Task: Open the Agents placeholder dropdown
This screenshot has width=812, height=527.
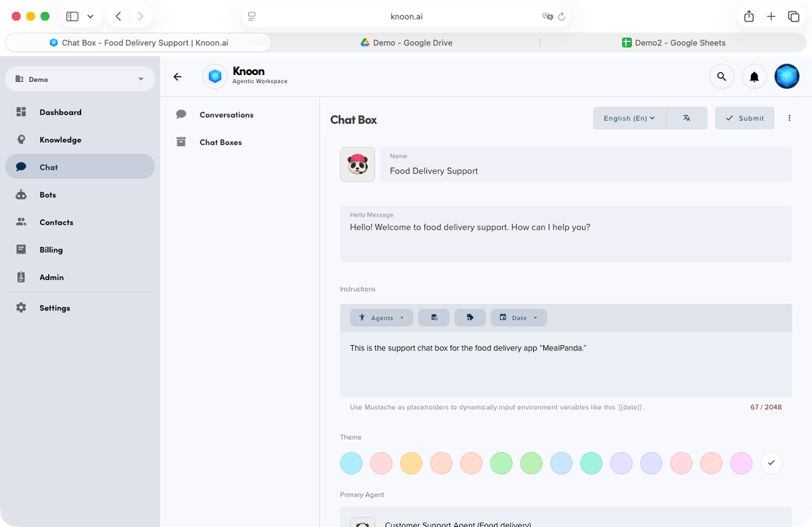Action: (381, 317)
